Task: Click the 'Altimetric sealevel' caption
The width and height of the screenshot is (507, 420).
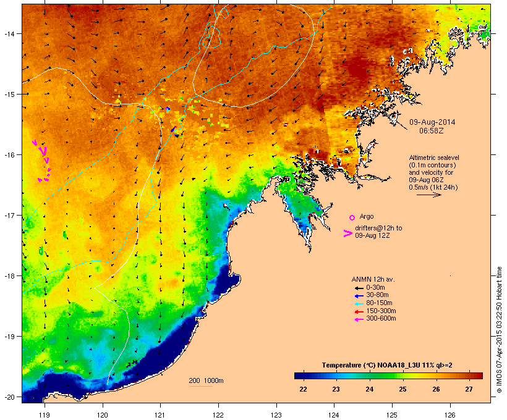Action: pyautogui.click(x=434, y=157)
